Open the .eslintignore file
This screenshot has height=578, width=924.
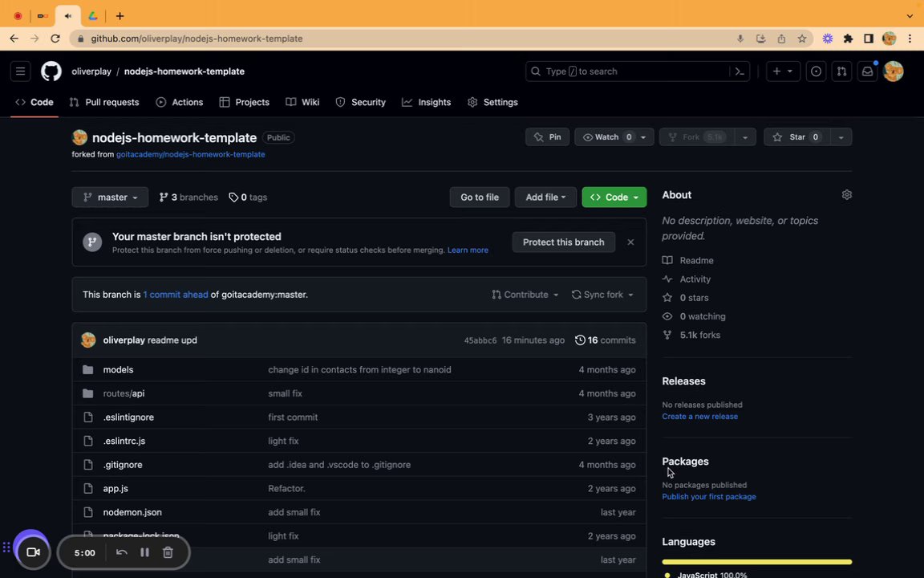pos(128,417)
